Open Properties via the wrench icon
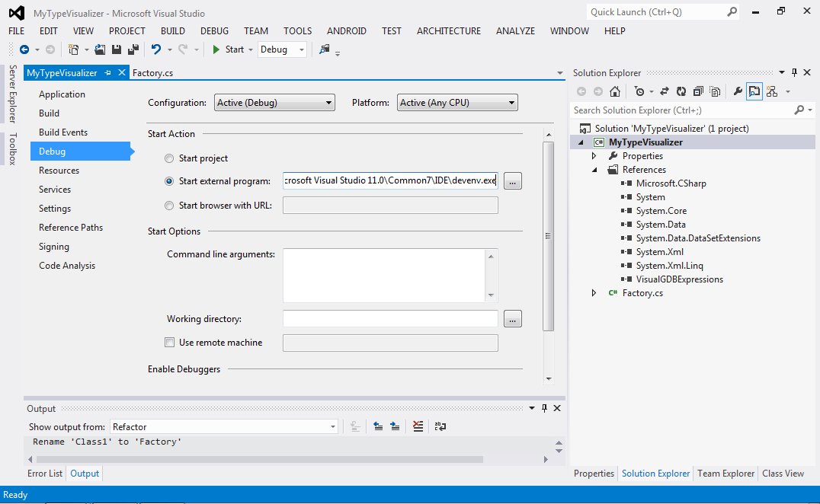Viewport: 820px width, 504px height. (x=738, y=92)
